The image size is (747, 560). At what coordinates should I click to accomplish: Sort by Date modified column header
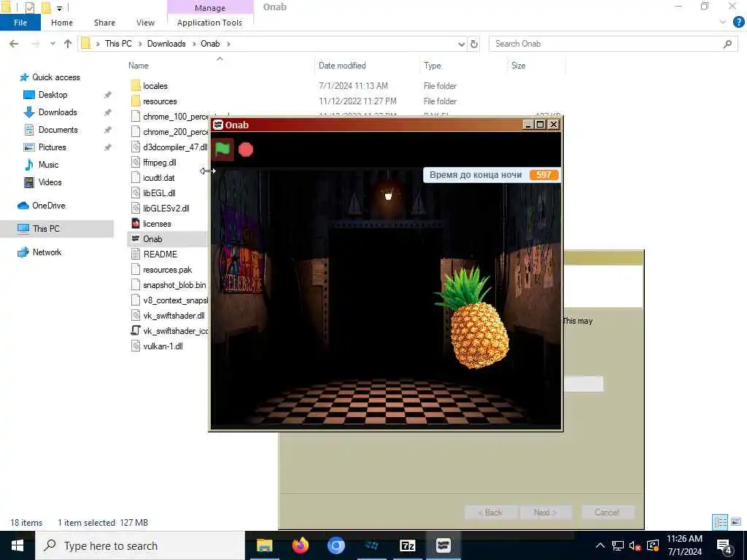click(342, 66)
